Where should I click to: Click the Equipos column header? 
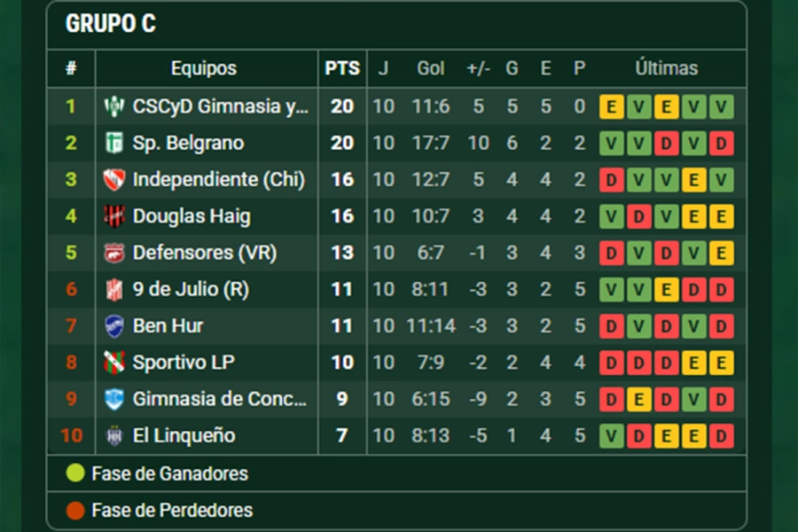(x=204, y=68)
